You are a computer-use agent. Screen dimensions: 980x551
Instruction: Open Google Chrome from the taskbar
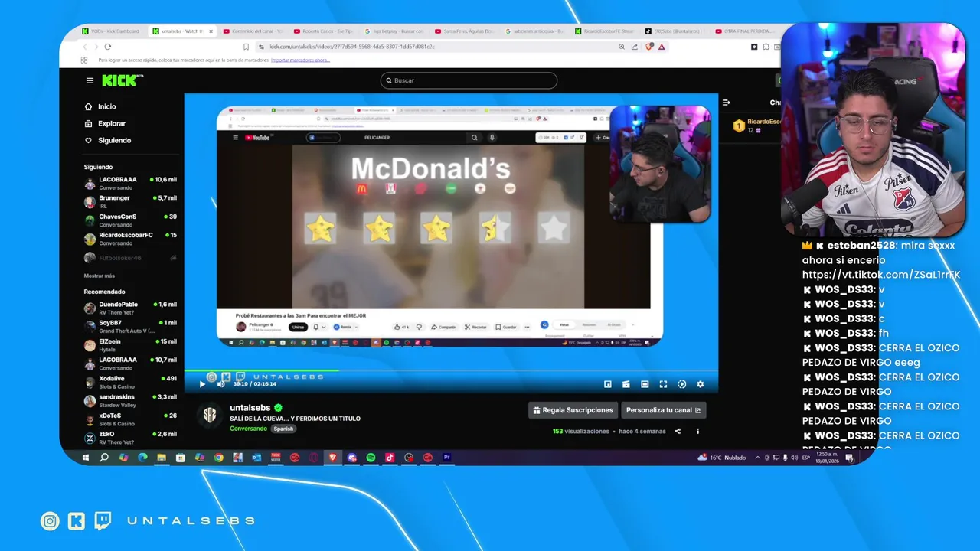(218, 458)
